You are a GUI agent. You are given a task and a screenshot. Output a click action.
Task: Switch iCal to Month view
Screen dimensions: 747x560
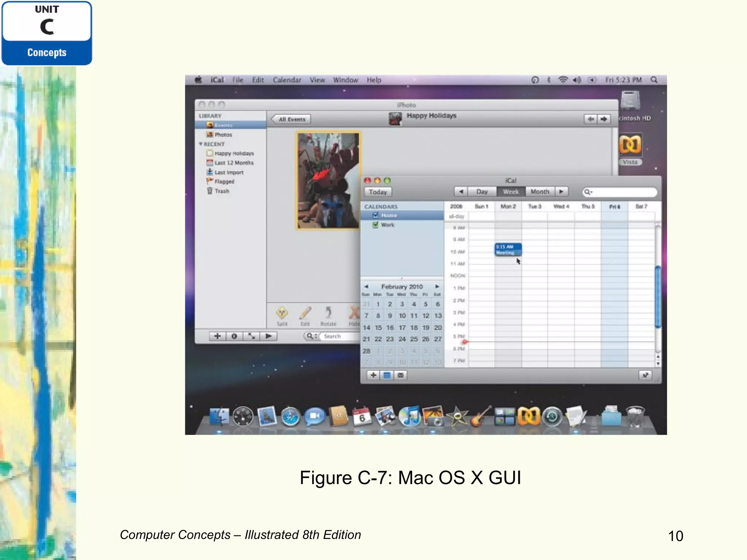[x=540, y=191]
